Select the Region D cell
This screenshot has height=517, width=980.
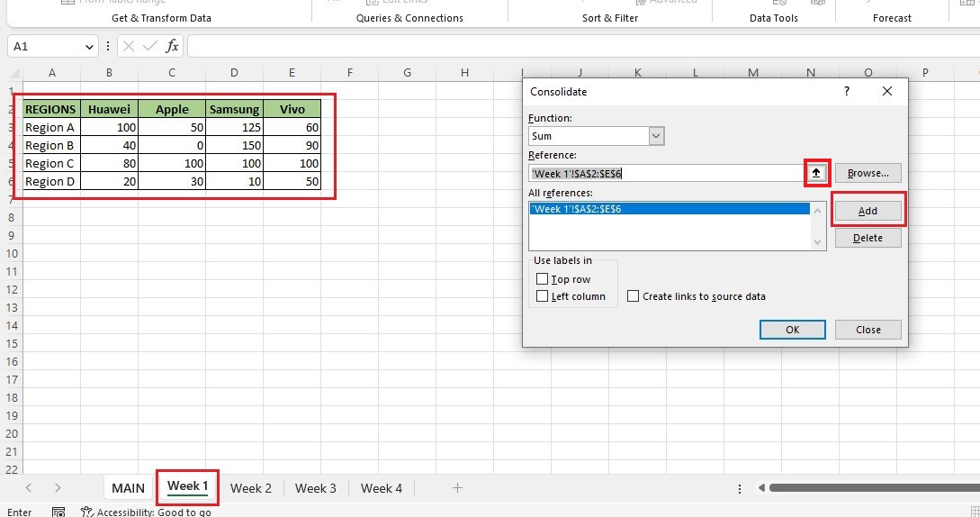51,182
